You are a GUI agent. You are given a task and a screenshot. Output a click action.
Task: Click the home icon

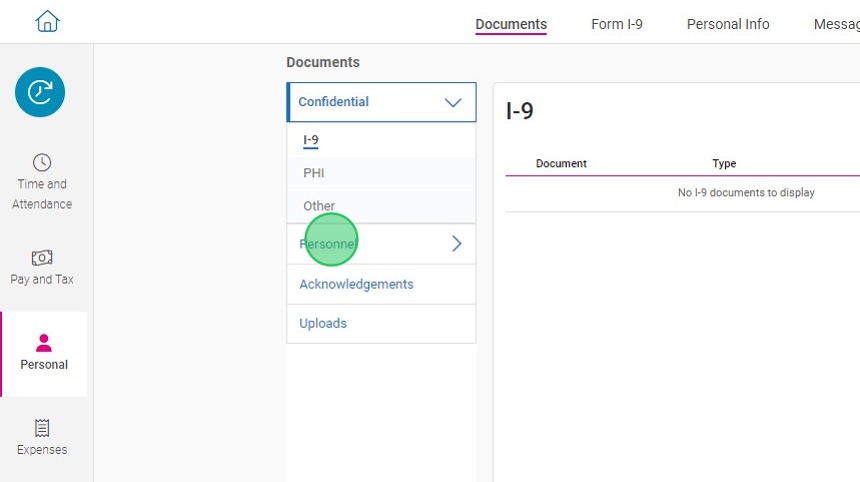point(47,21)
